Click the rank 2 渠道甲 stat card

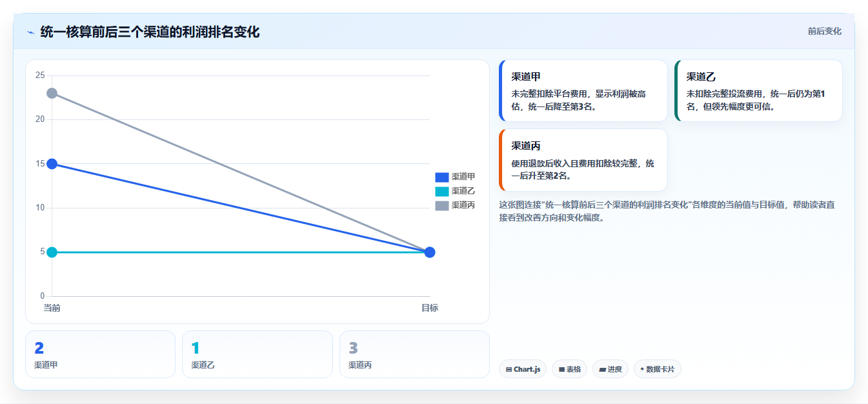coord(100,354)
